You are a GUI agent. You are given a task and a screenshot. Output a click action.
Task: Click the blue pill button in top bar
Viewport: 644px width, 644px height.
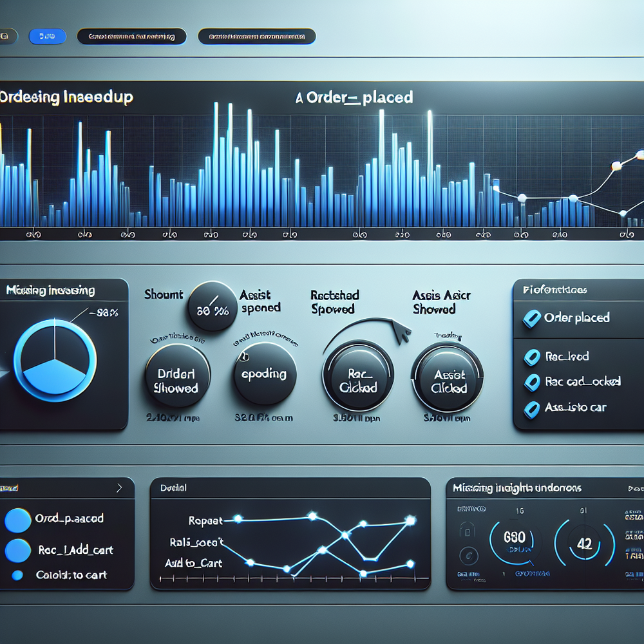48,37
